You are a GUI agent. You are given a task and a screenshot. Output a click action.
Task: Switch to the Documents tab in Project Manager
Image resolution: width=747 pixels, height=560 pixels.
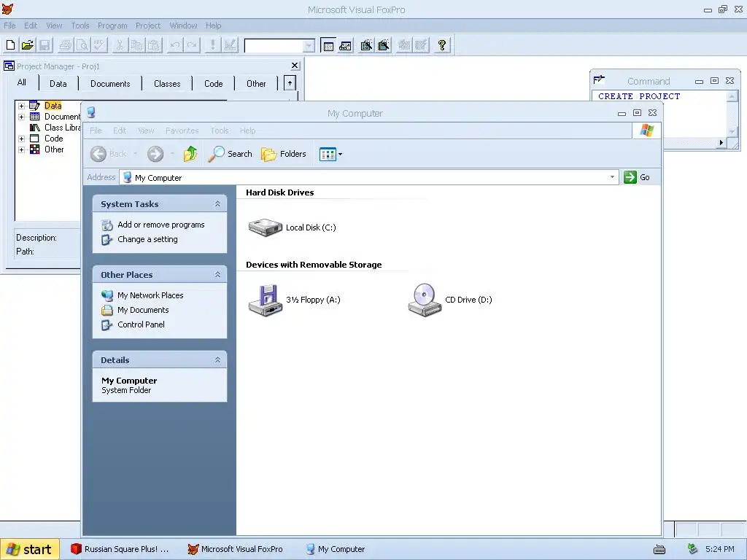(x=110, y=84)
